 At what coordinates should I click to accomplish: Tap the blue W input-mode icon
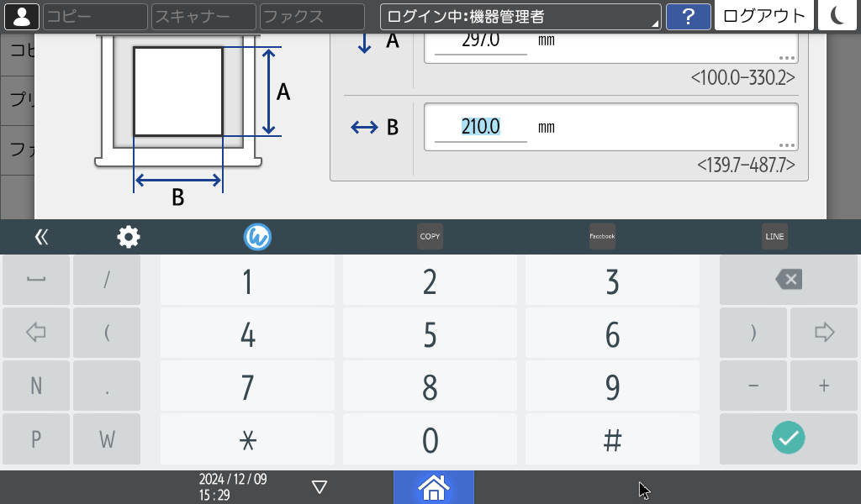pos(257,237)
